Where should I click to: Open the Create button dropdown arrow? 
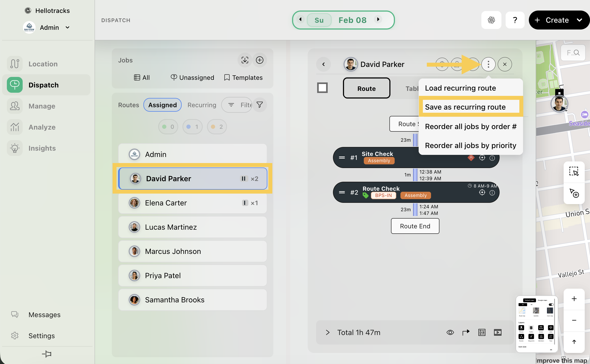(x=579, y=20)
